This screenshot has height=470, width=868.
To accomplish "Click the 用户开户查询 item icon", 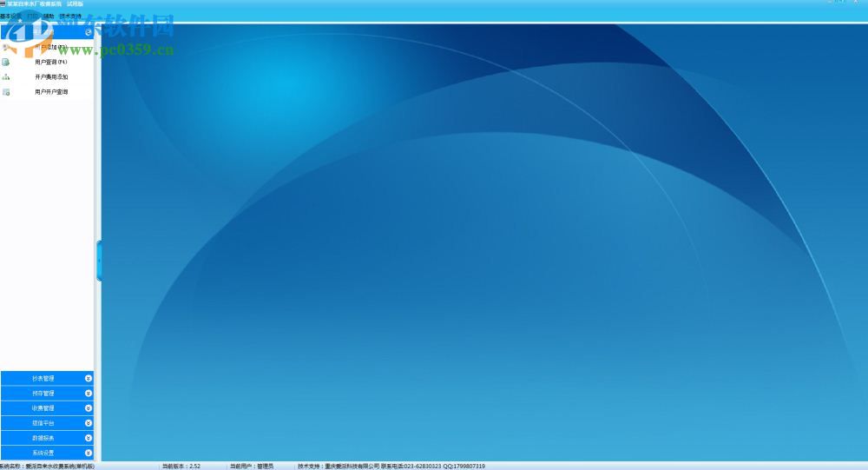I will click(x=6, y=92).
